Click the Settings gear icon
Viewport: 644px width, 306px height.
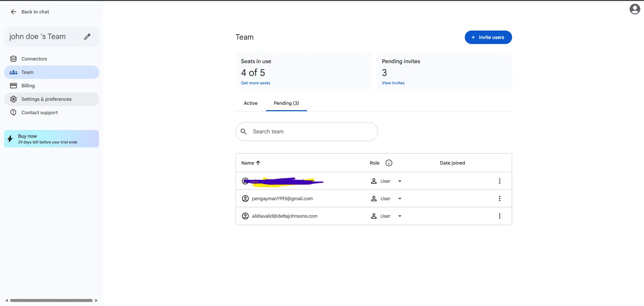point(13,99)
